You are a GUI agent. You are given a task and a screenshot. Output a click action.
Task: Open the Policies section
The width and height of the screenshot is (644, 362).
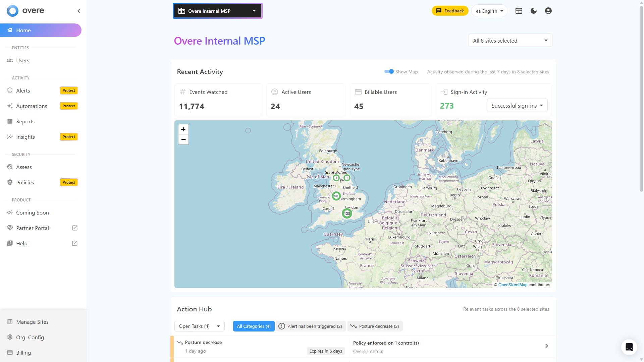pyautogui.click(x=25, y=182)
